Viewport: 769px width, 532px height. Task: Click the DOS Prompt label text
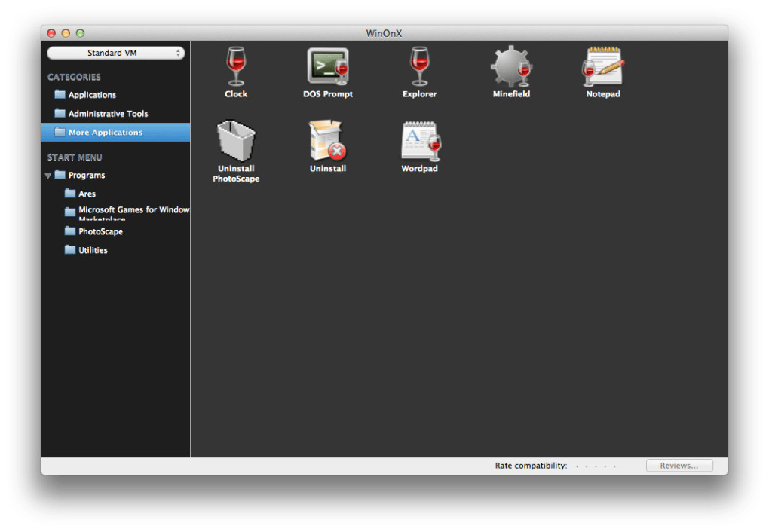(328, 94)
